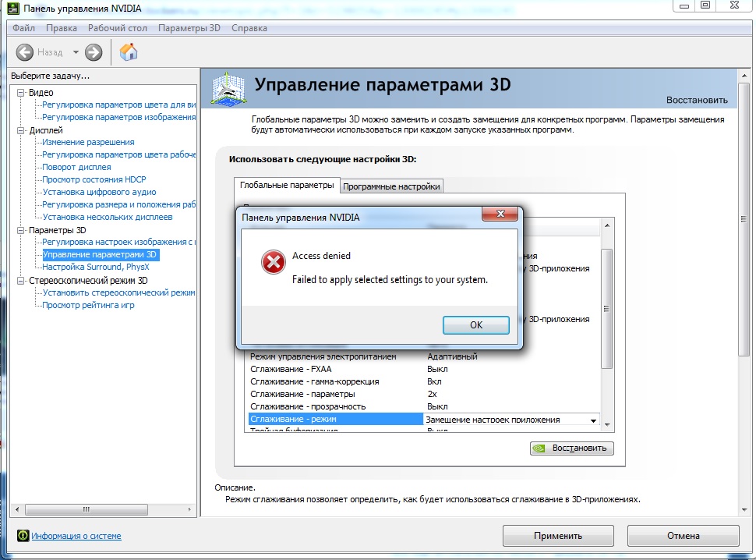
Task: Open the Back history dropdown arrow
Action: 76,52
